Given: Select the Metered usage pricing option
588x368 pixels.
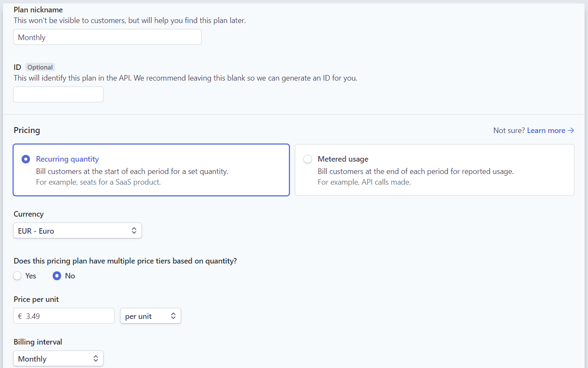Looking at the screenshot, I should click(x=308, y=159).
